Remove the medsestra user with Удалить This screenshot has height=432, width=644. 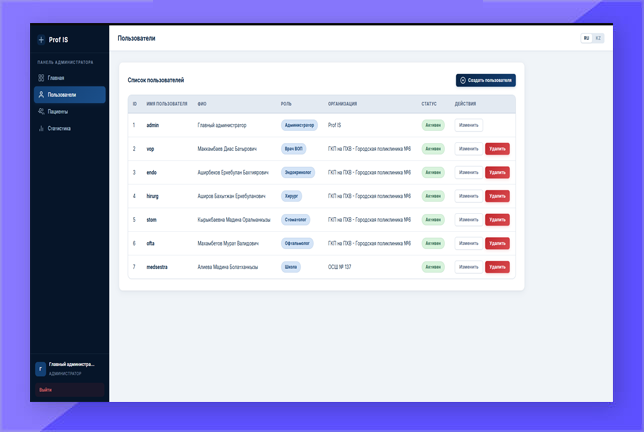click(497, 267)
